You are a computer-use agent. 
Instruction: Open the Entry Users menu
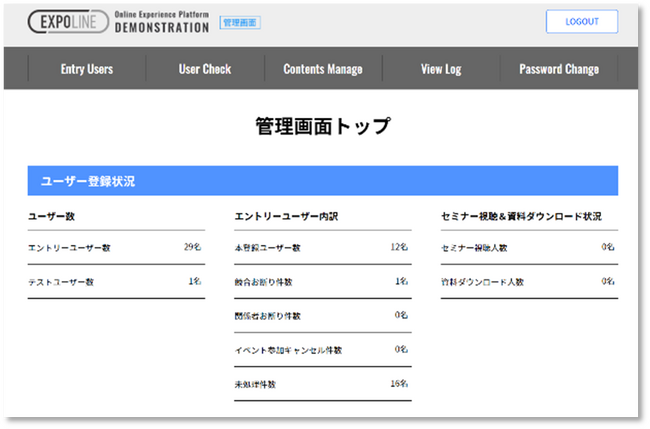coord(87,69)
